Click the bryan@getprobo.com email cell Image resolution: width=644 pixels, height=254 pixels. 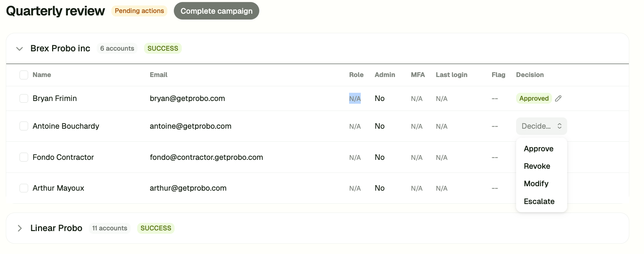coord(187,98)
